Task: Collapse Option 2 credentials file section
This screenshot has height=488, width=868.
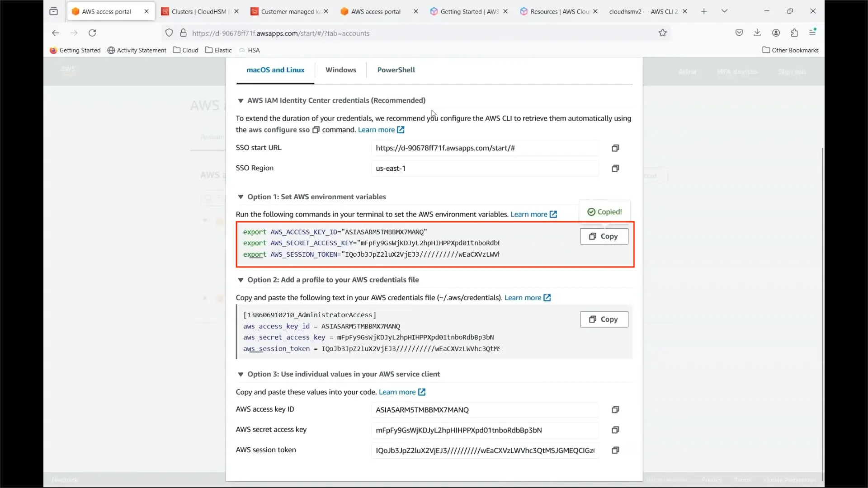Action: click(x=241, y=280)
